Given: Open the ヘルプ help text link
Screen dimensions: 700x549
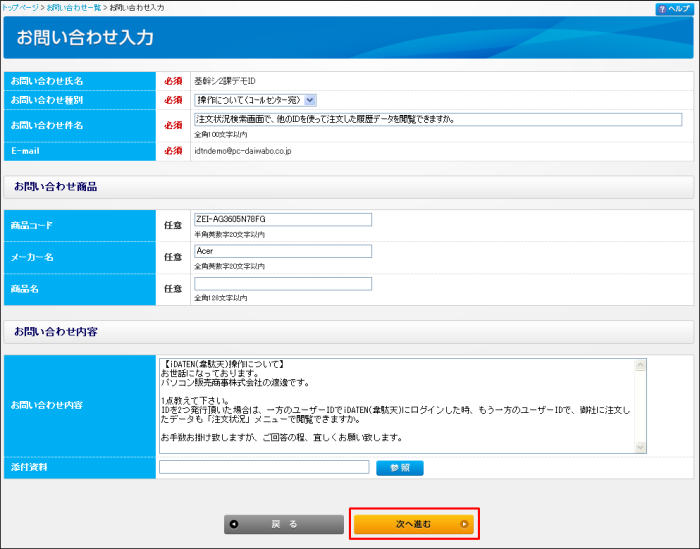Looking at the screenshot, I should click(679, 8).
